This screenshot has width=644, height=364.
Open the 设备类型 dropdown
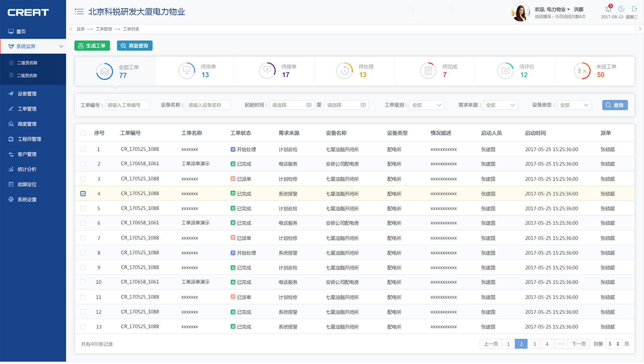[574, 105]
